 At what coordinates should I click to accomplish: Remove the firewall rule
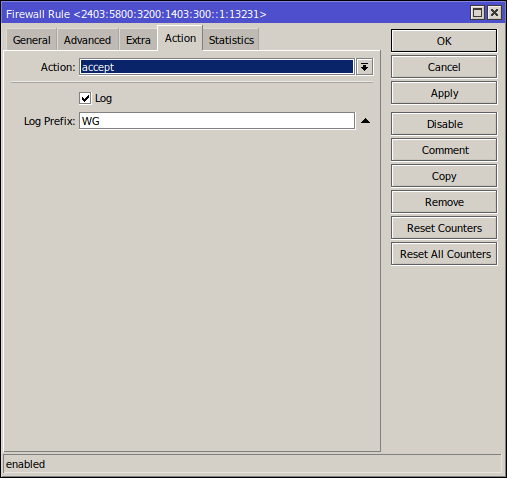coord(444,202)
